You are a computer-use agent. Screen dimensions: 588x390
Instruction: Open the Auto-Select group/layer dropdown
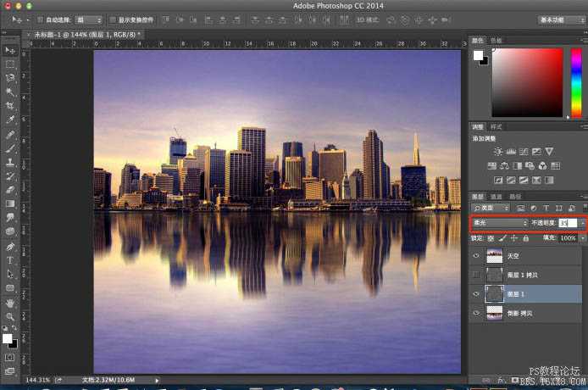pos(88,19)
